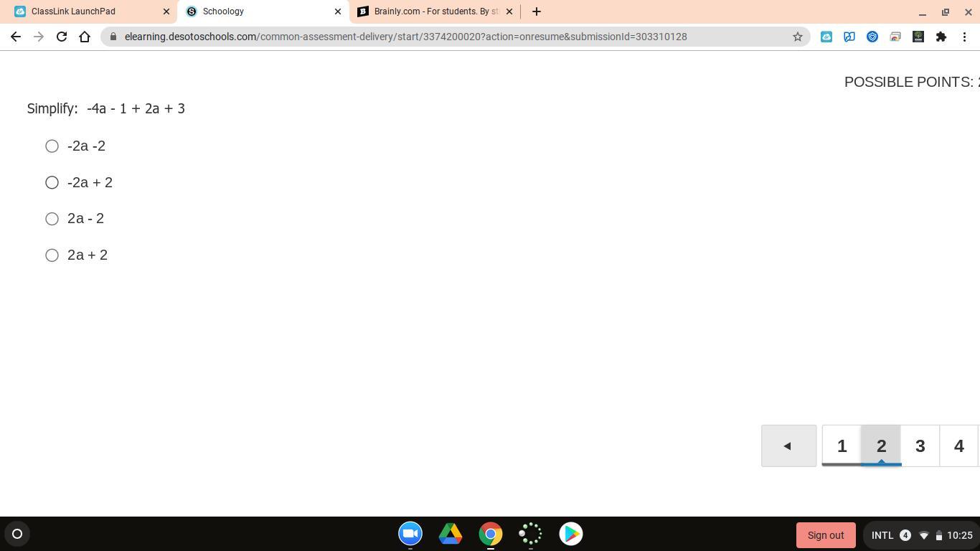Choose the option 2a - 2
980x551 pixels.
(52, 219)
